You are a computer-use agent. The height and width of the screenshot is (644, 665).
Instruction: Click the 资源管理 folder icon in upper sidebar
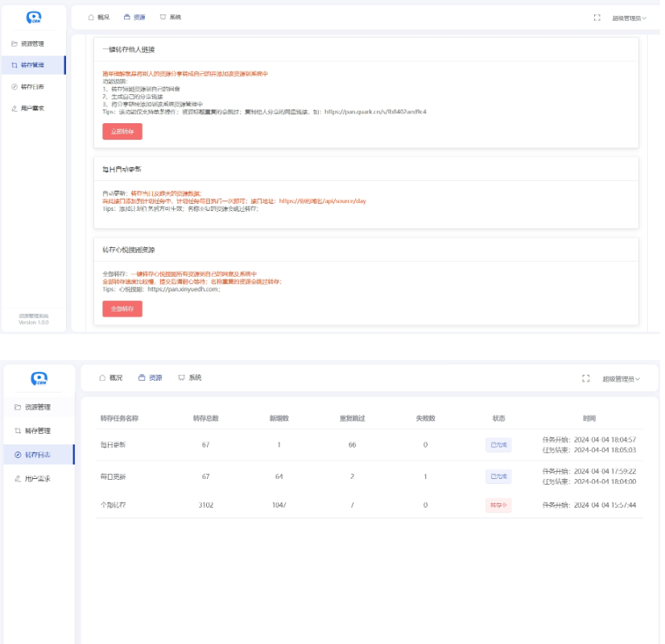pos(14,43)
